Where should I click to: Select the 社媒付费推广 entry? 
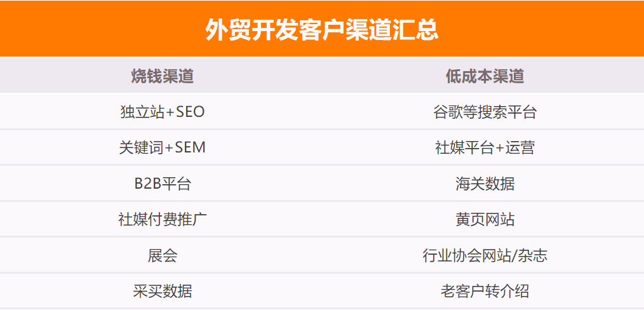click(162, 219)
